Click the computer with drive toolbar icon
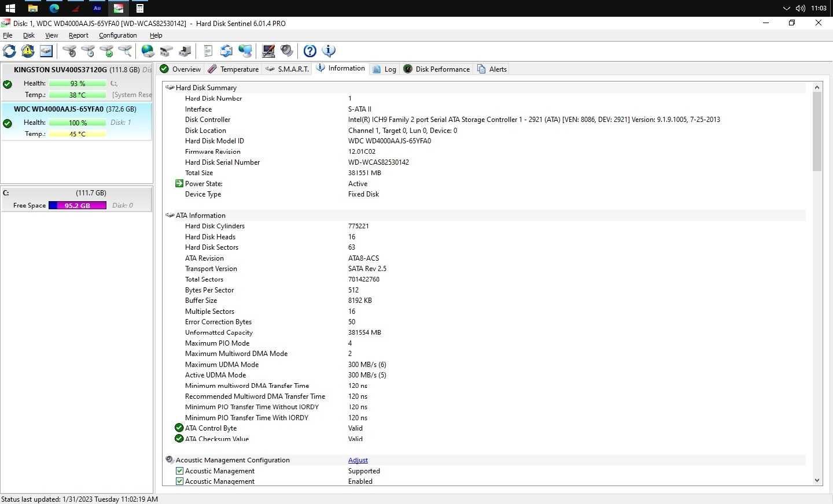The image size is (833, 504). pos(185,51)
